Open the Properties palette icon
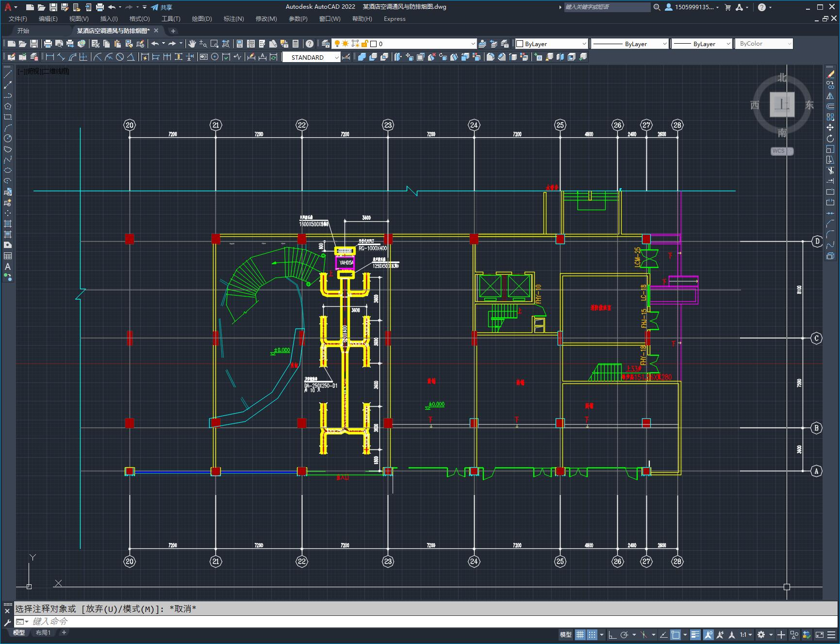 tap(239, 44)
